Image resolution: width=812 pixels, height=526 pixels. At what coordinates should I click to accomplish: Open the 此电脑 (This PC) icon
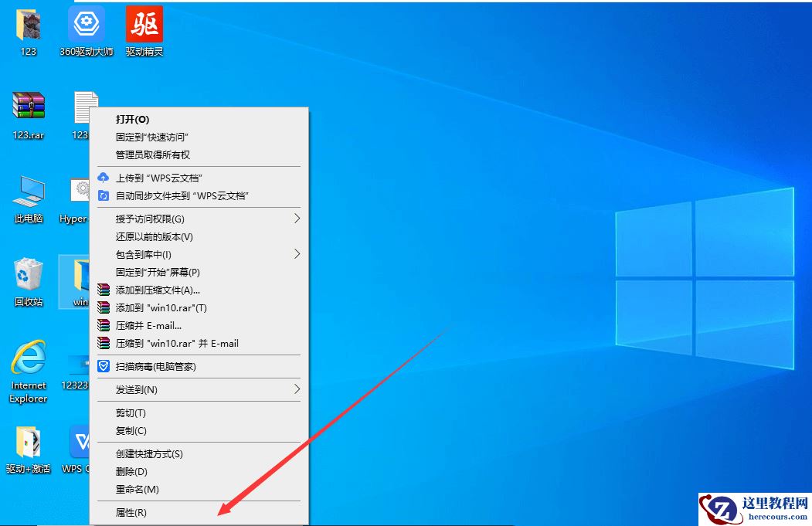point(28,197)
